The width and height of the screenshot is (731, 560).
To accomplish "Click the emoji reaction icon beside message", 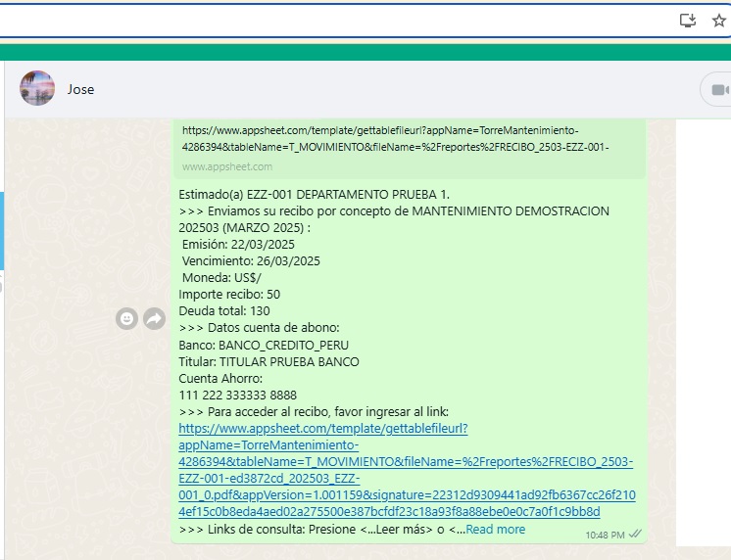I will click(126, 318).
